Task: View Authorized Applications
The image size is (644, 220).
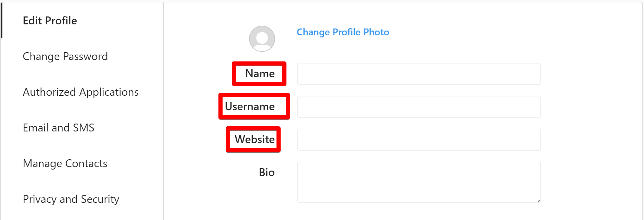Action: [x=81, y=92]
